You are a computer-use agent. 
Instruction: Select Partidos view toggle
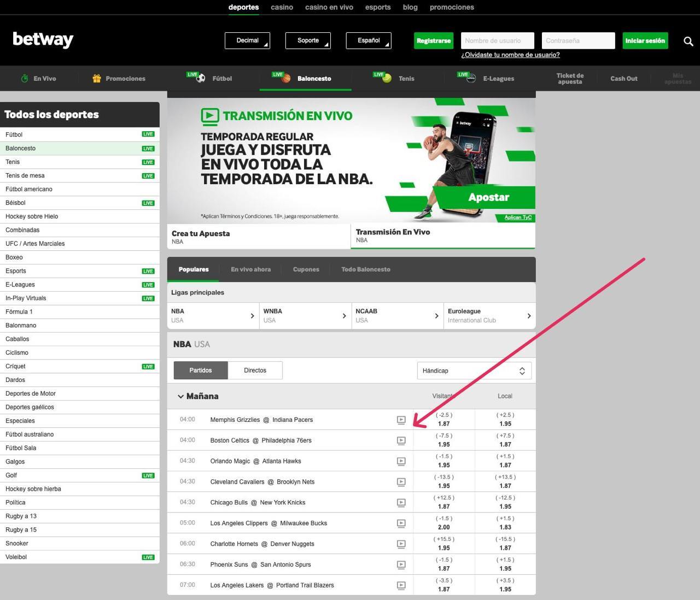(x=201, y=370)
